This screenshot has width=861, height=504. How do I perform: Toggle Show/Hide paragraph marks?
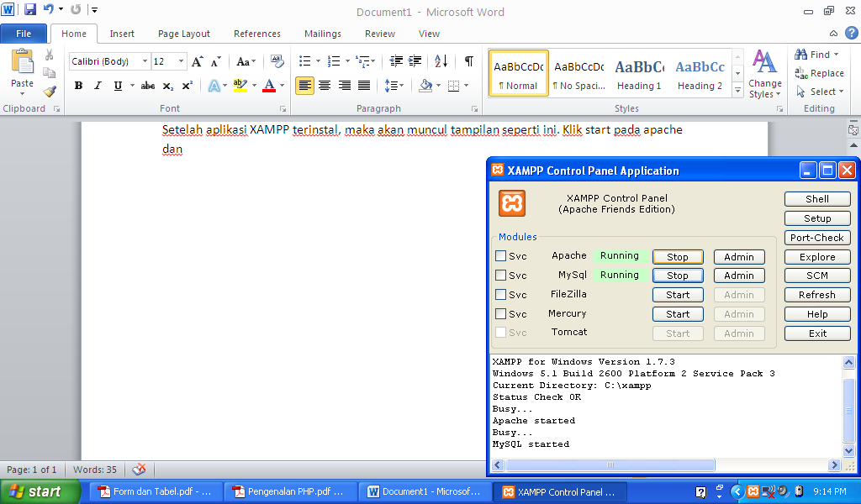coord(468,60)
